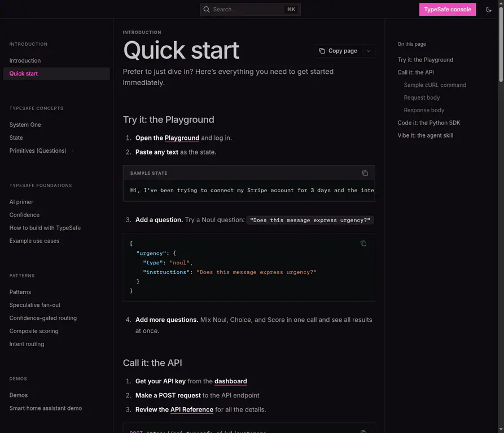The height and width of the screenshot is (433, 504).
Task: Open the Introduction sidebar page
Action: pyautogui.click(x=25, y=60)
